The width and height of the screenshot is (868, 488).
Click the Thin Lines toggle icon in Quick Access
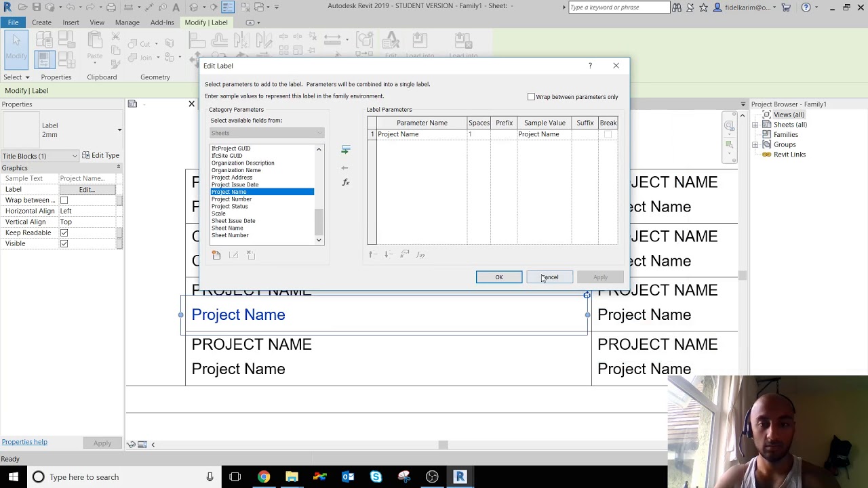[228, 7]
